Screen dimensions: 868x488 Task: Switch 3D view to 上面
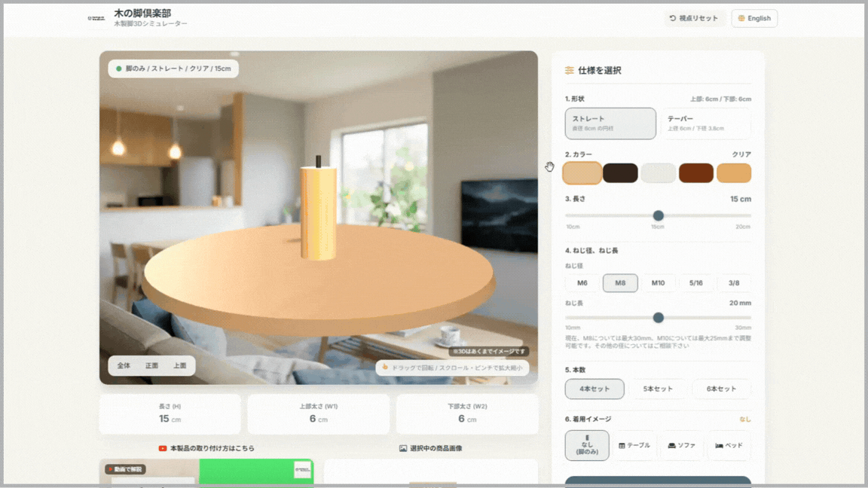[x=180, y=366]
